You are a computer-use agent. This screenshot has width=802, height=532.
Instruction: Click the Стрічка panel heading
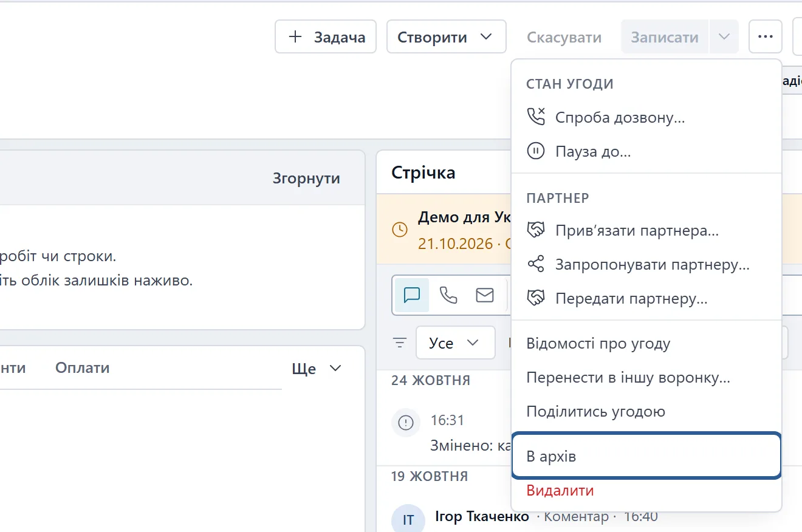pyautogui.click(x=423, y=172)
